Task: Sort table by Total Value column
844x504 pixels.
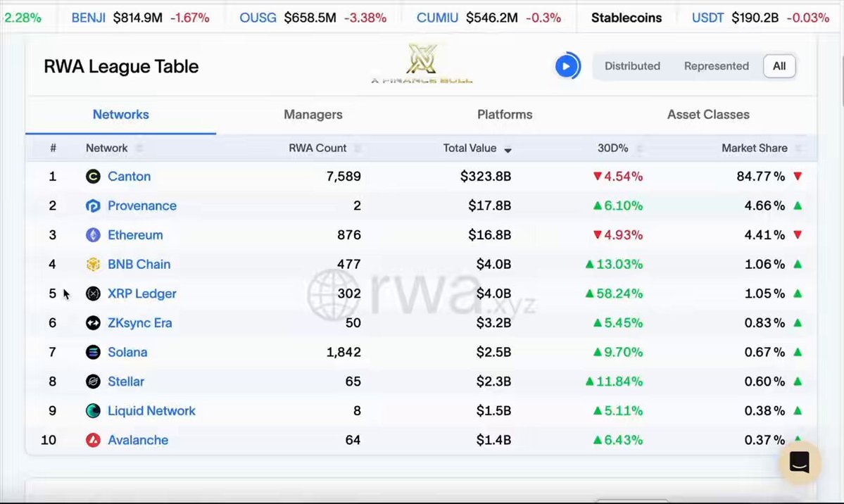Action: tap(477, 148)
